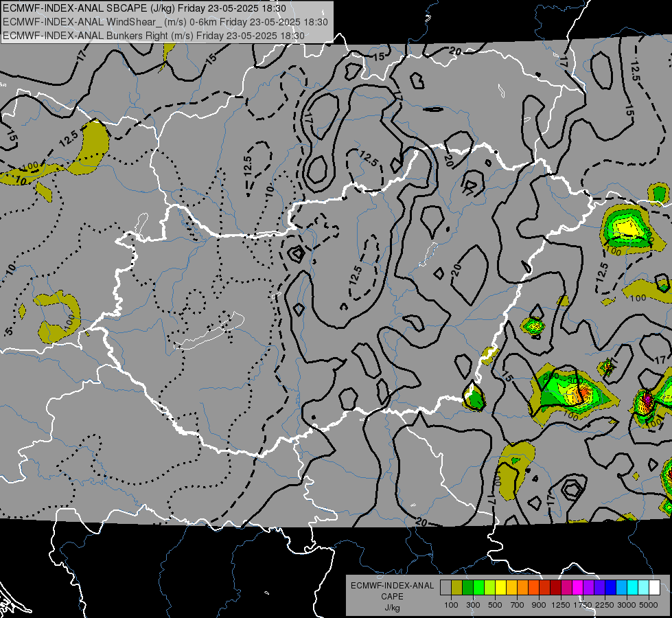Click the SBCAPE (J/kg) title line
This screenshot has height=618, width=672.
pyautogui.click(x=144, y=8)
